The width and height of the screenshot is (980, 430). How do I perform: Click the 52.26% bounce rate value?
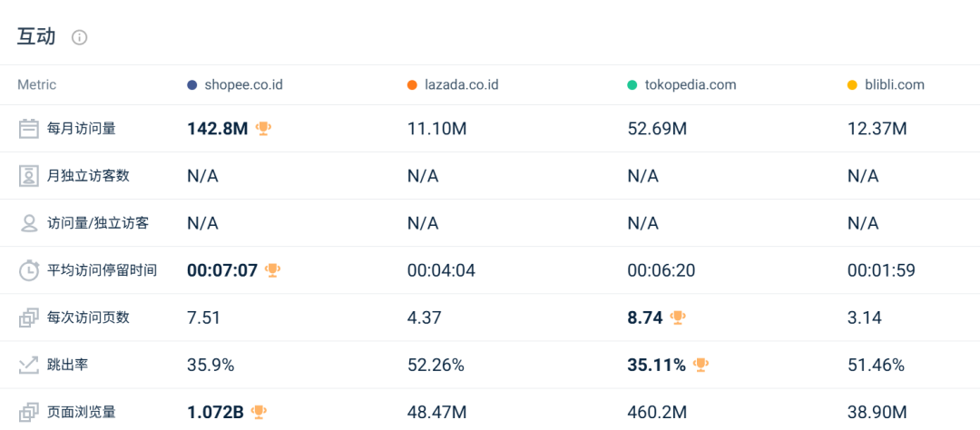(x=436, y=365)
